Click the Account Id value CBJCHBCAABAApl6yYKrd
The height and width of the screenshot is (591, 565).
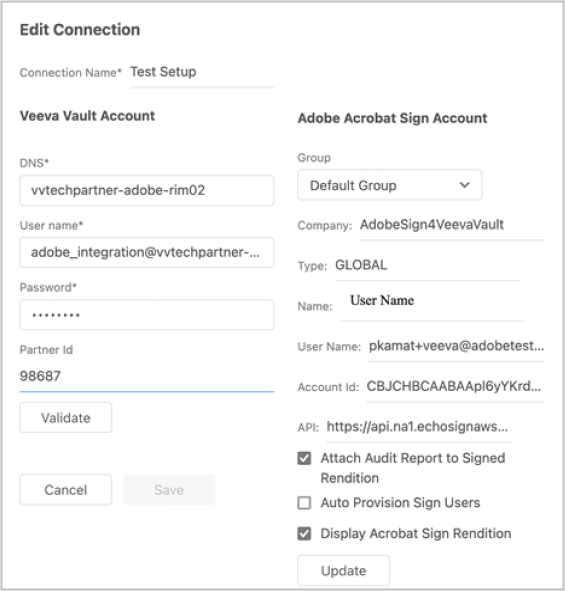(454, 386)
